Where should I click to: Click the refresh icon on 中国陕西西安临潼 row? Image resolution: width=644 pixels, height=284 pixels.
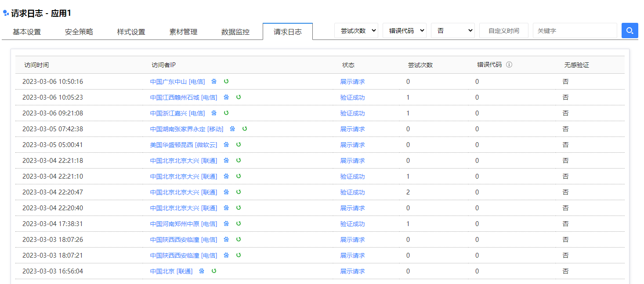(x=239, y=239)
